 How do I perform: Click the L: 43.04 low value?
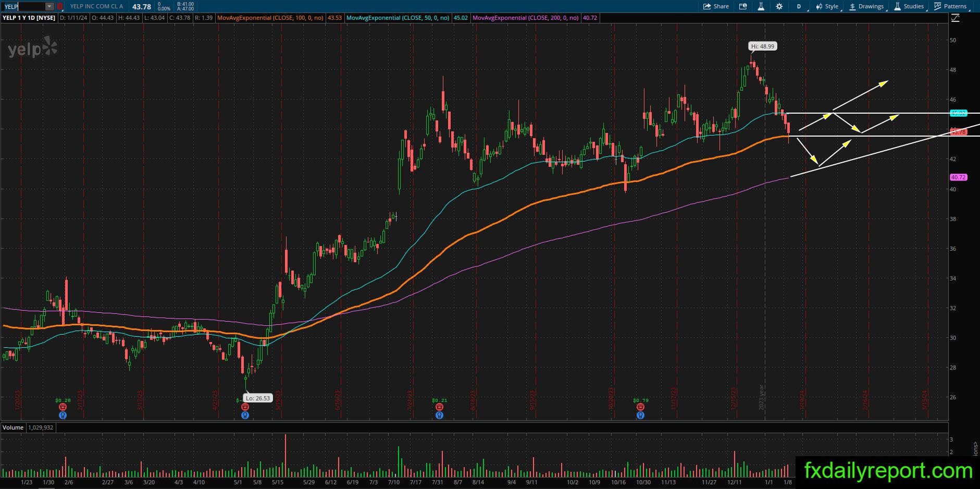pos(154,18)
